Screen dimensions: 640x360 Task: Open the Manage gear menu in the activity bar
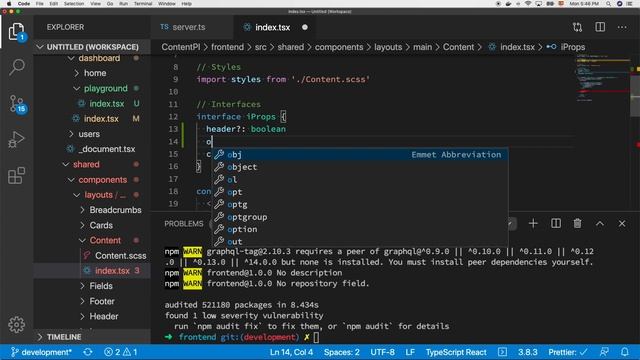[16, 324]
